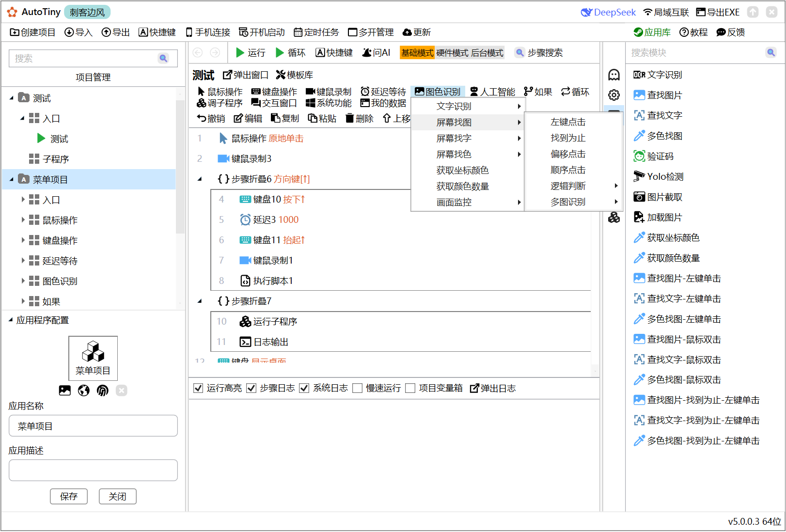Click the 反馈 chat bubble icon
The height and width of the screenshot is (532, 786).
click(x=721, y=32)
